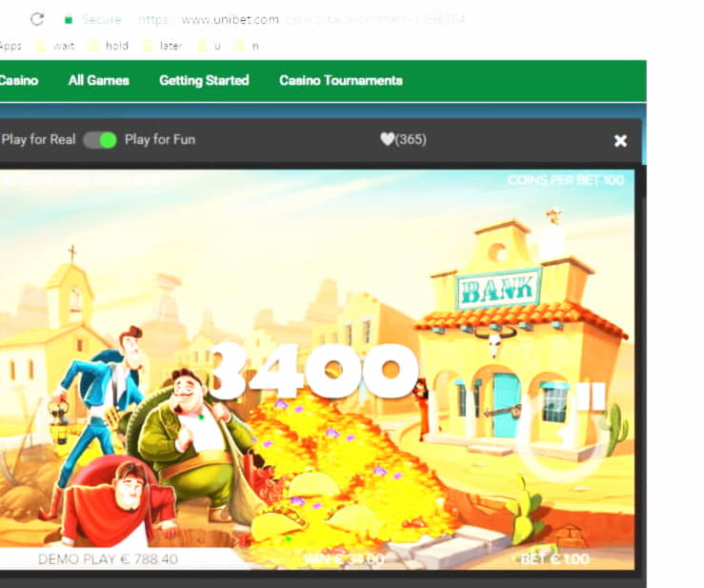Go to the Casino menu item
The height and width of the screenshot is (588, 704).
(19, 80)
